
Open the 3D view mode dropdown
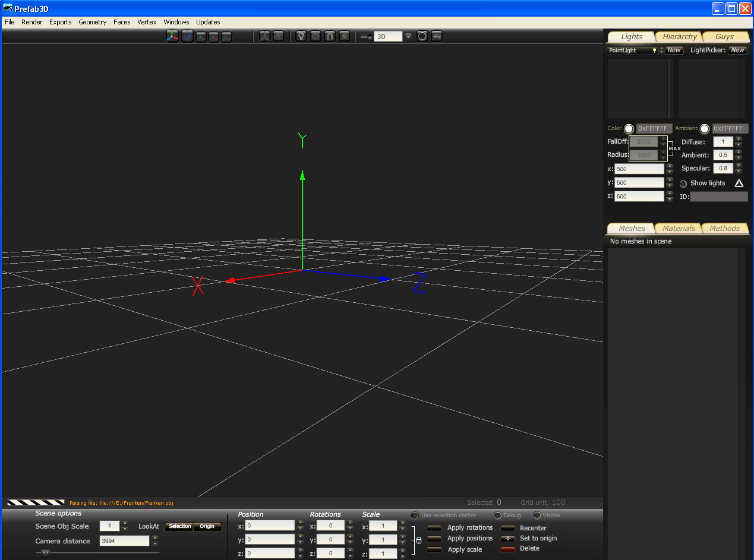(408, 36)
